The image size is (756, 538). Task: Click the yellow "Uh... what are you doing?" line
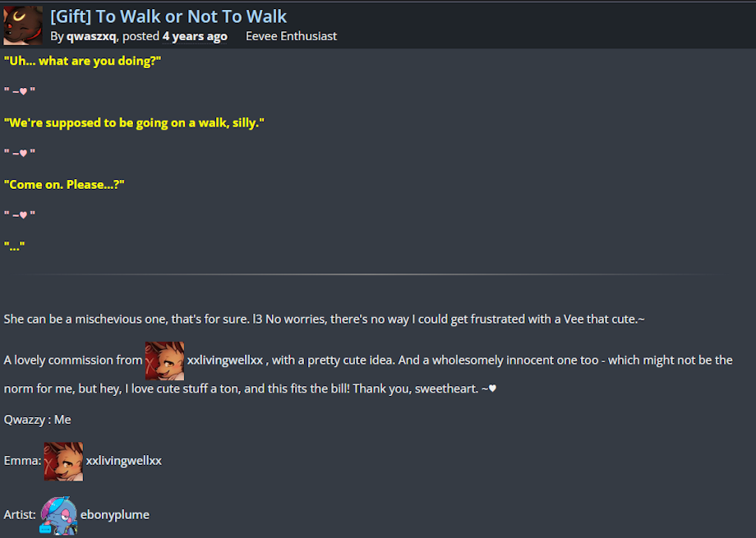(x=82, y=61)
